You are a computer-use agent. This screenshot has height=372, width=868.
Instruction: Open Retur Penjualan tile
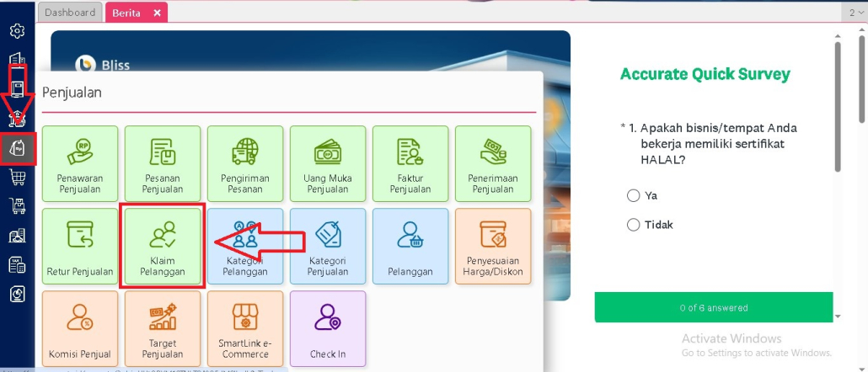coord(80,246)
